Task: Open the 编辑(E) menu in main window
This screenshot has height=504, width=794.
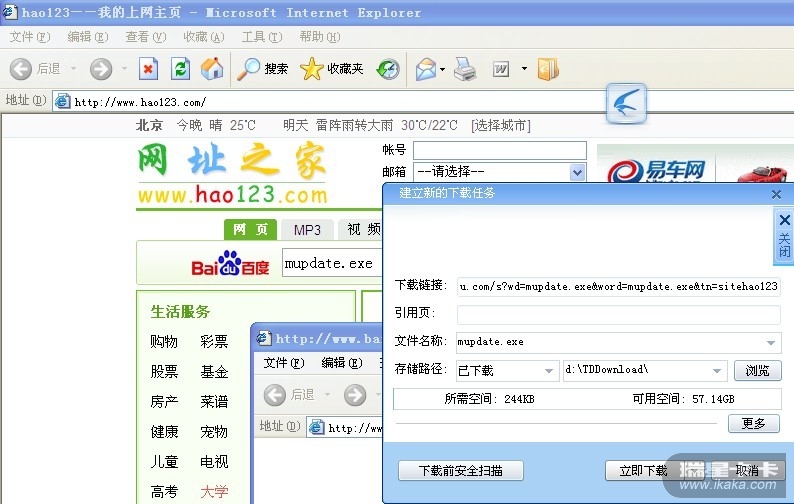Action: tap(88, 36)
